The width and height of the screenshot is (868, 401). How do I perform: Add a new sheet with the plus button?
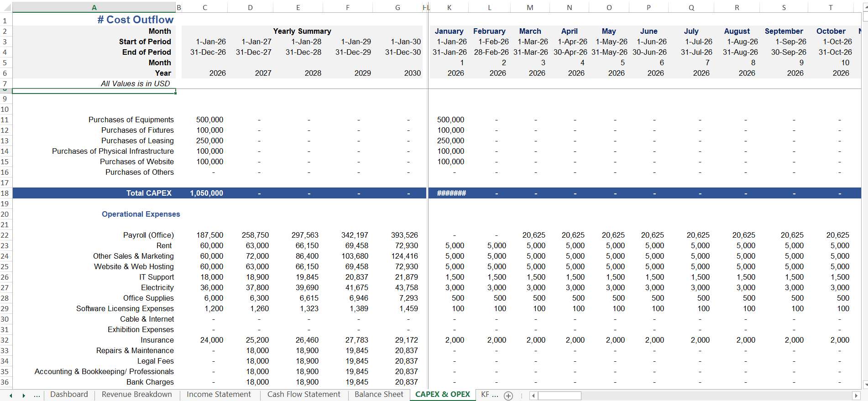508,396
